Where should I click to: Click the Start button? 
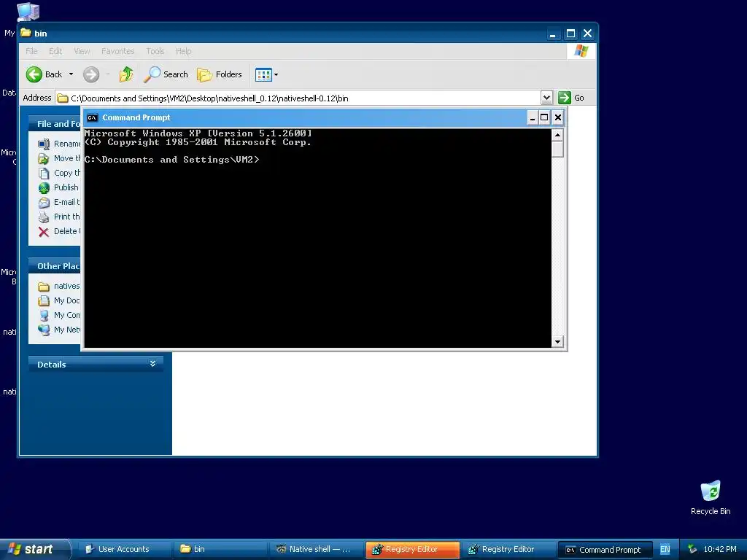click(x=35, y=549)
